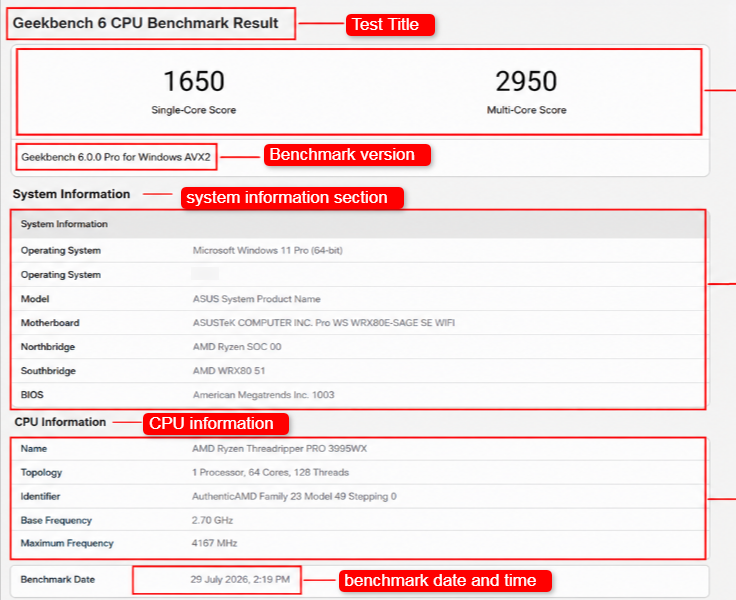Click "Geekbench 6.0.0 Pro for Windows AVX2" text
The width and height of the screenshot is (736, 600).
tap(116, 157)
